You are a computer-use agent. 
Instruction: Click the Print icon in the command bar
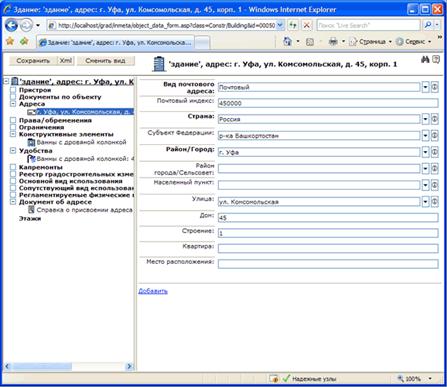333,42
